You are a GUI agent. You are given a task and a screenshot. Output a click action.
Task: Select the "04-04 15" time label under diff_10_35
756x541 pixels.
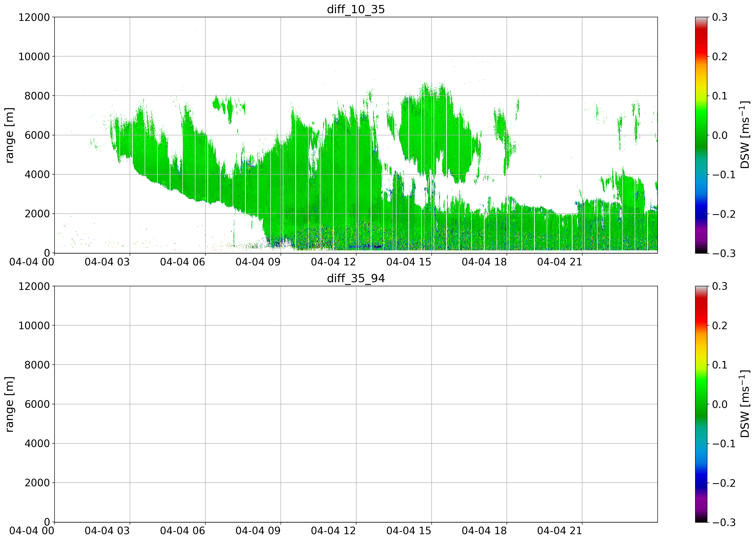[x=409, y=262]
